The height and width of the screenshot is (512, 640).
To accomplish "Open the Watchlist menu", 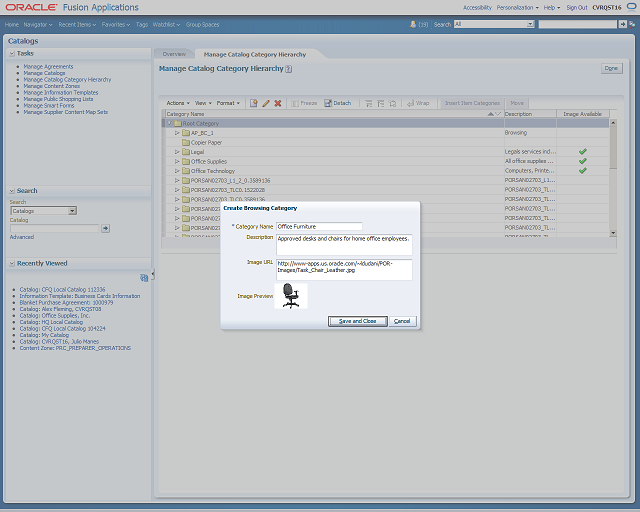I will pyautogui.click(x=166, y=24).
